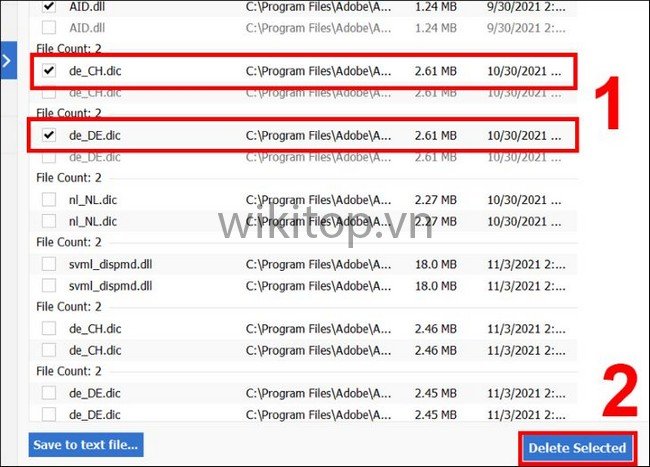Select the checked de_DE.dic file name
Screen dimensions: 650x467
[x=96, y=135]
